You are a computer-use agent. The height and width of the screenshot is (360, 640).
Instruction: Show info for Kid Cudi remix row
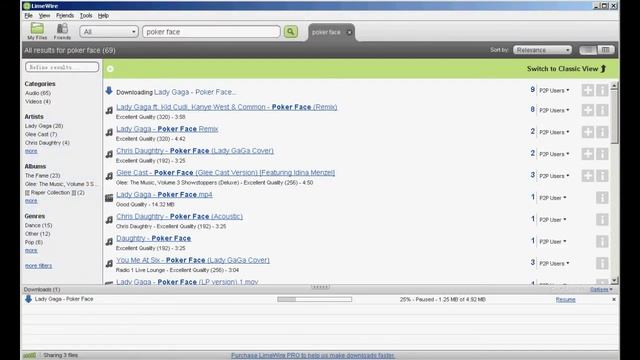(x=602, y=110)
